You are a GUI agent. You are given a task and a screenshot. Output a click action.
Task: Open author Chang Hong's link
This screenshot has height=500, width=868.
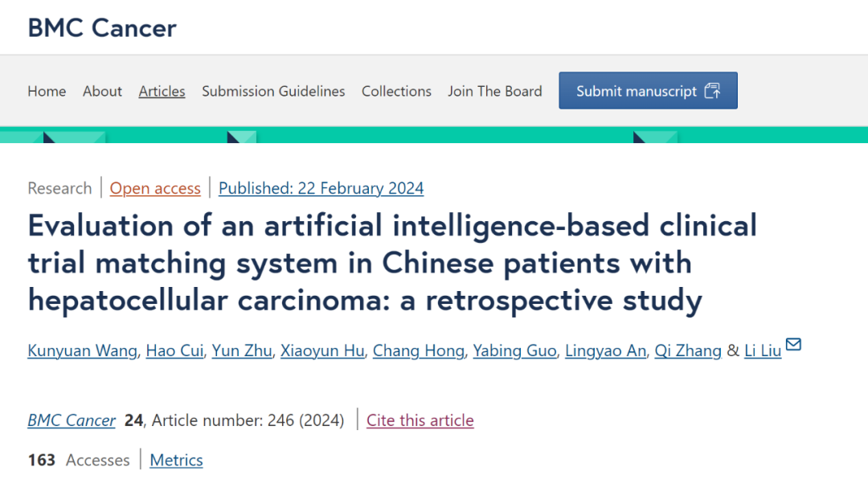(419, 350)
